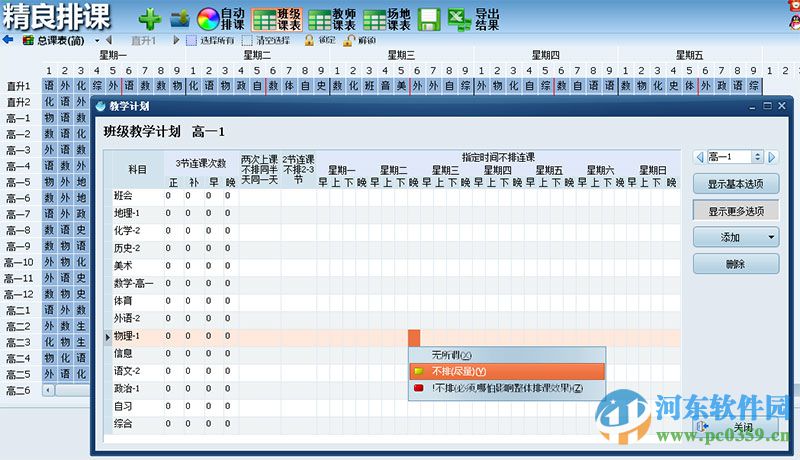
Task: Click 2节连课不排2-3节 column header
Action: pyautogui.click(x=298, y=169)
